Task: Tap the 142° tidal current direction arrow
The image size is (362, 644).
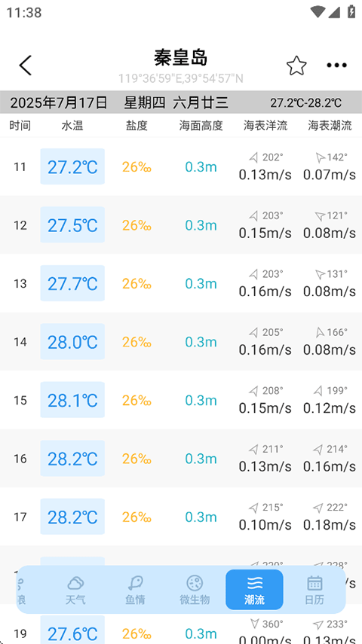Action: point(320,157)
